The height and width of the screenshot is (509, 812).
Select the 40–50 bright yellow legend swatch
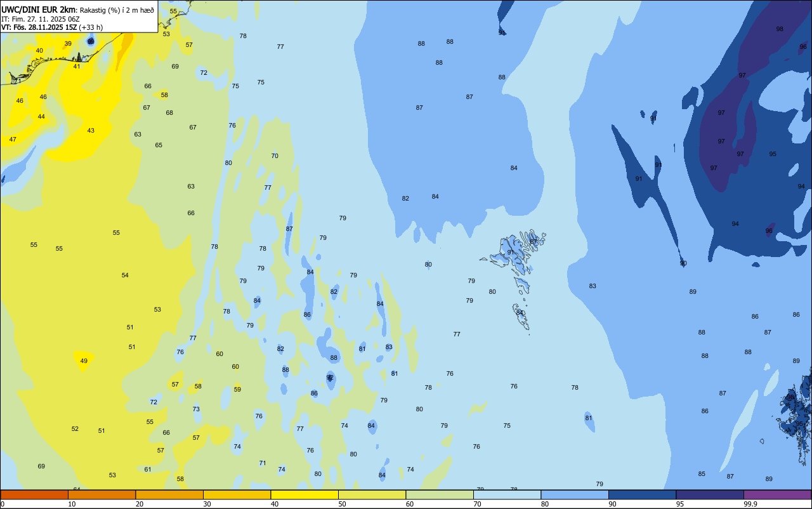(x=304, y=494)
